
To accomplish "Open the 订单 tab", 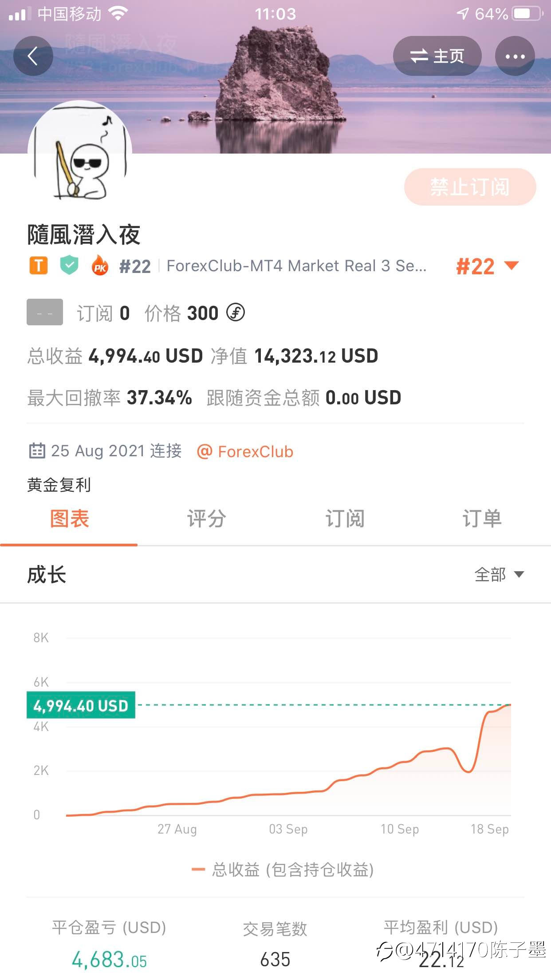I will click(482, 518).
